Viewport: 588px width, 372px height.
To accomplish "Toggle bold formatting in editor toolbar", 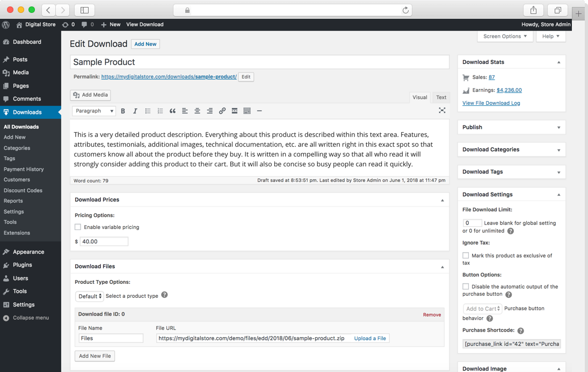I will 123,111.
